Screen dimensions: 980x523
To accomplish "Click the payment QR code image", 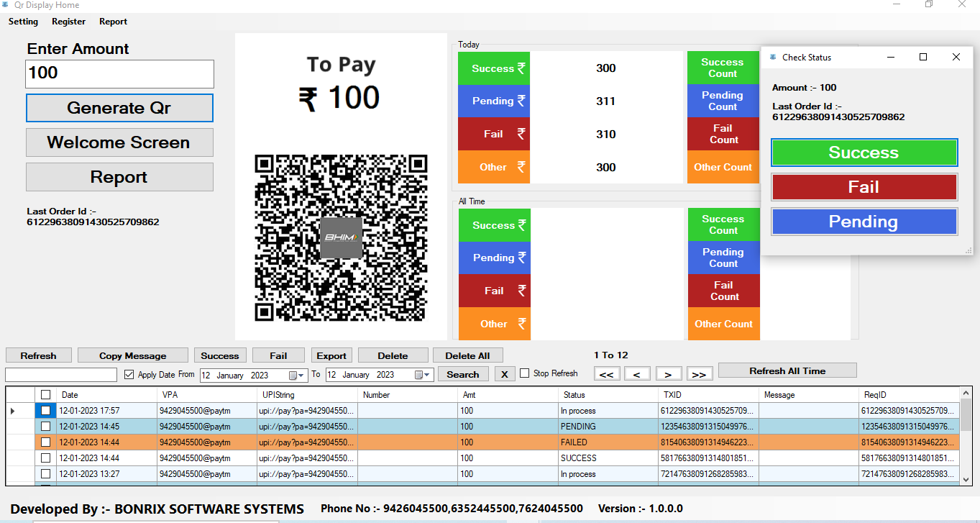I will pyautogui.click(x=341, y=237).
